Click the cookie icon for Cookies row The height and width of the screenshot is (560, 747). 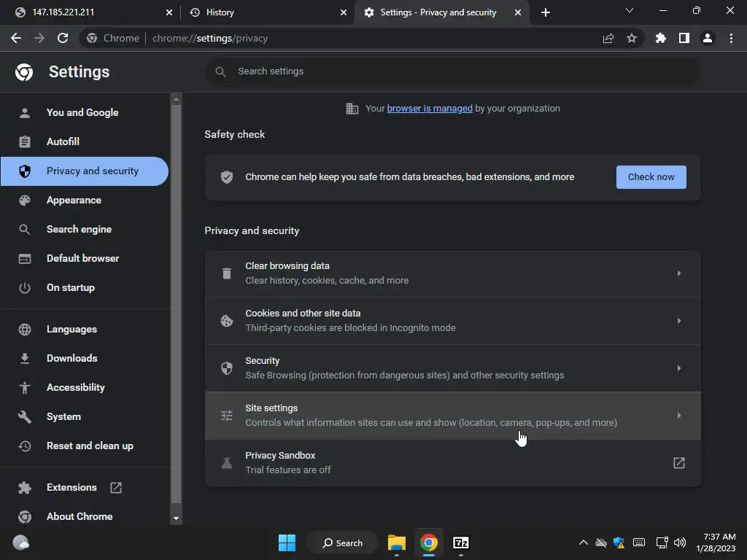pyautogui.click(x=227, y=321)
